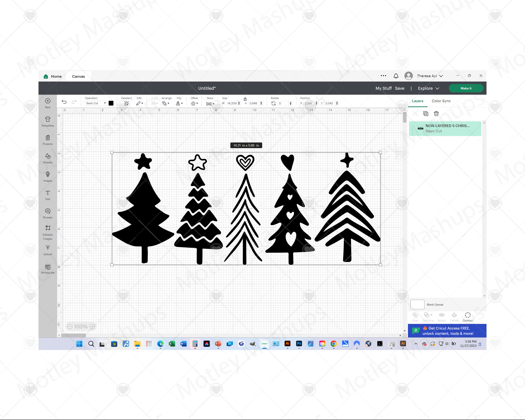This screenshot has width=525, height=420.
Task: Open the Offset dropdown arrow
Action: [197, 103]
